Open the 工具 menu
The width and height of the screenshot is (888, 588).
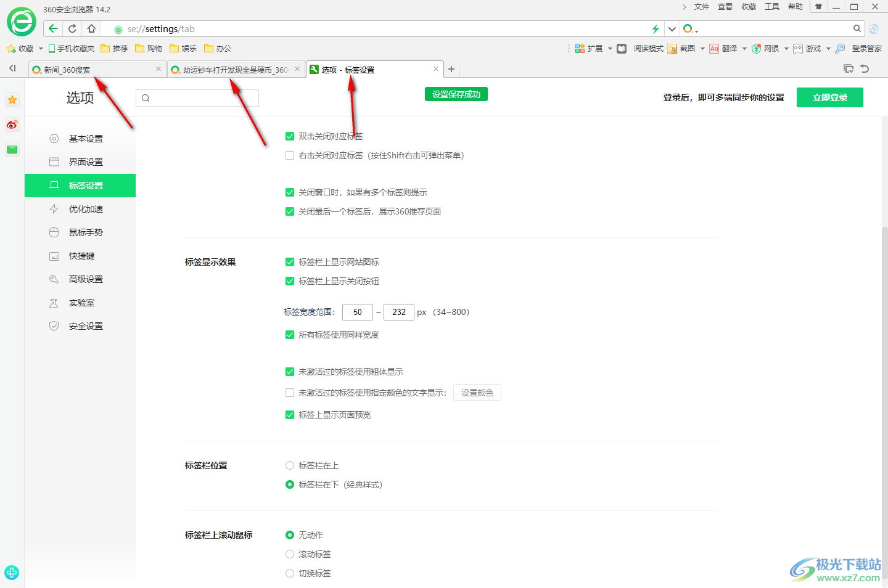point(772,7)
